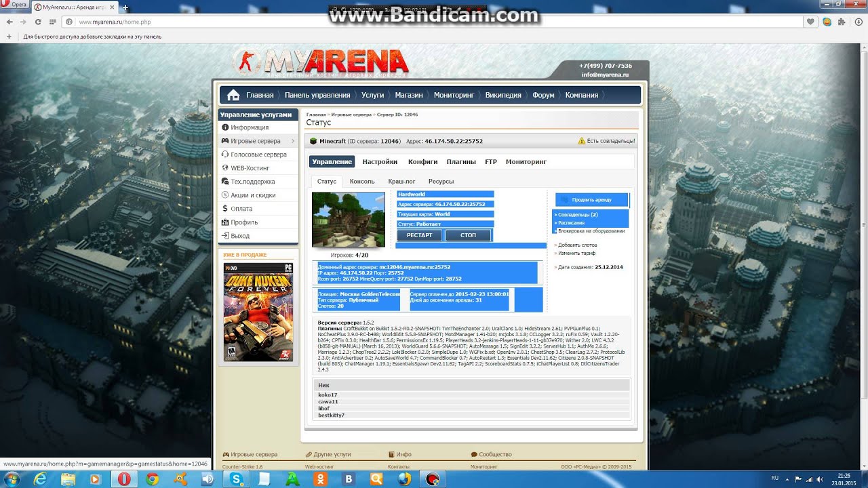Click Есть совладельцы warning

(606, 141)
